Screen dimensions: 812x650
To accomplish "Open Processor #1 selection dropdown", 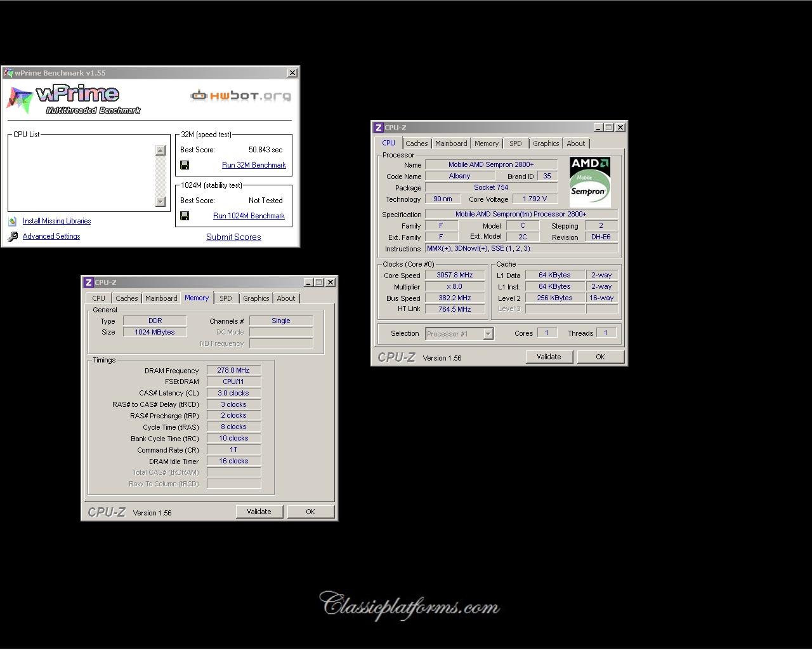I will coord(488,334).
